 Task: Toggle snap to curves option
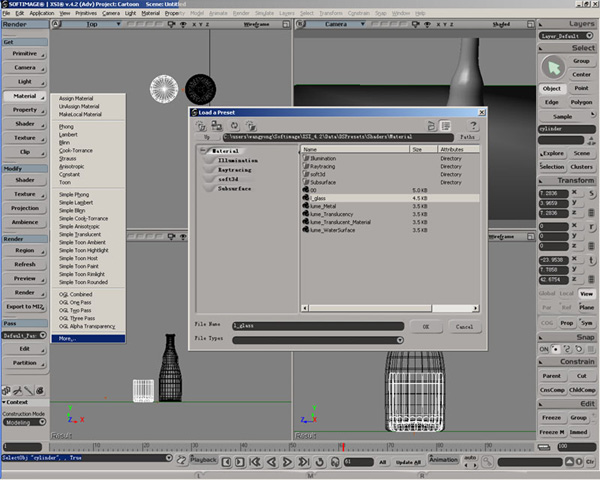coord(567,349)
